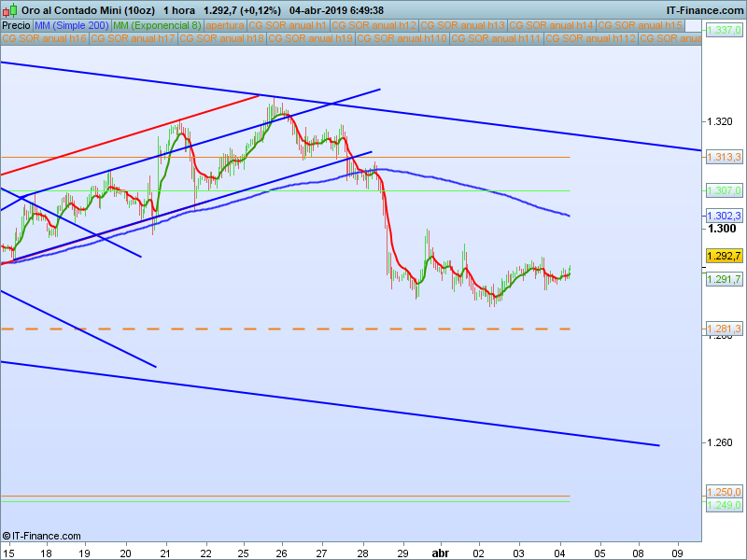This screenshot has width=747, height=560.
Task: Click the CG SOR anual h1 label
Action: pyautogui.click(x=288, y=26)
